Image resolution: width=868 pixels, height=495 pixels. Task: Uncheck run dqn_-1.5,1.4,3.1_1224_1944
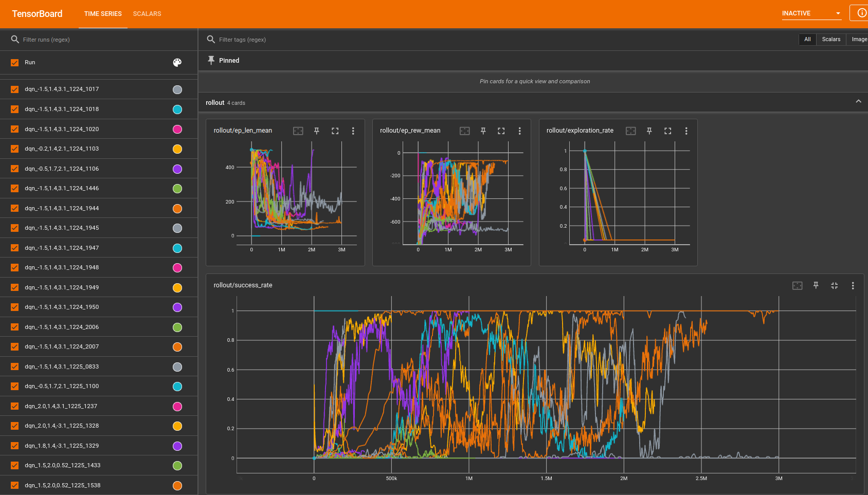coord(15,209)
